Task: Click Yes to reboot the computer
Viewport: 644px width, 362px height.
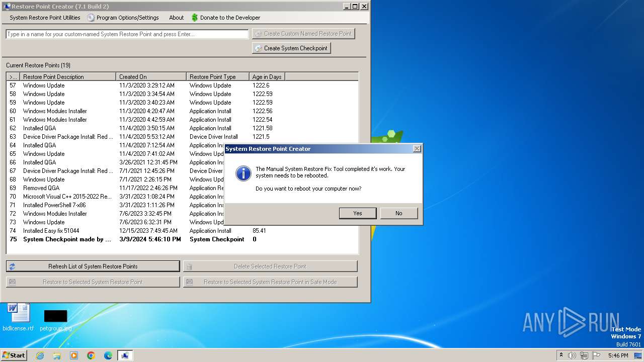Action: pos(357,213)
